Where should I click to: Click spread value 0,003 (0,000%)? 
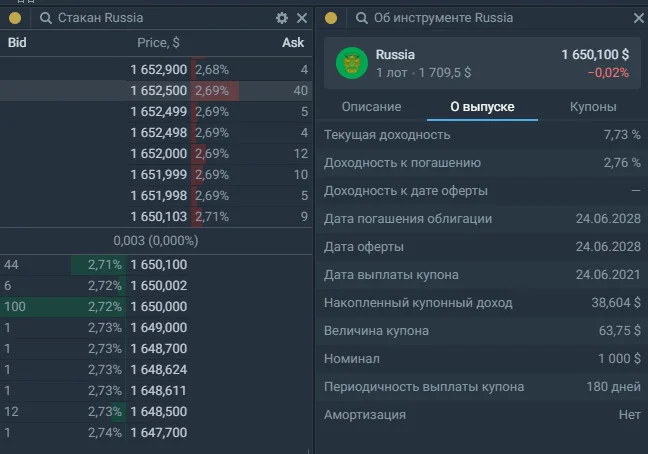click(156, 240)
